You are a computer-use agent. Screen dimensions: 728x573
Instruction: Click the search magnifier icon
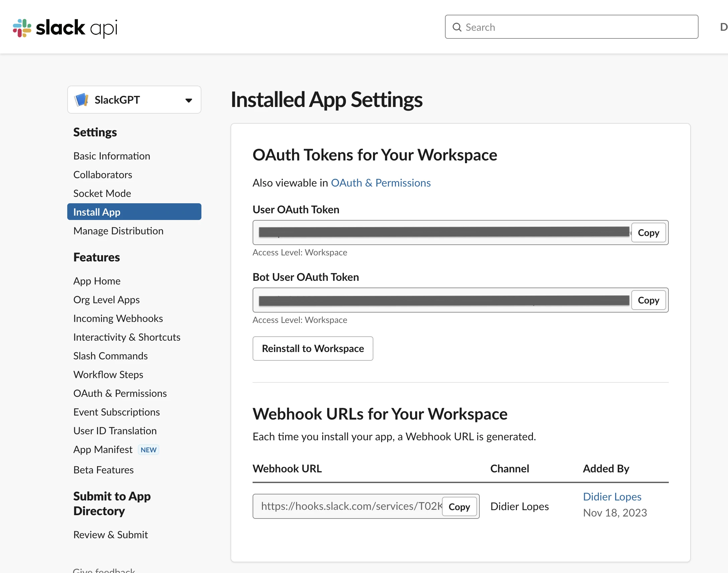click(x=457, y=27)
